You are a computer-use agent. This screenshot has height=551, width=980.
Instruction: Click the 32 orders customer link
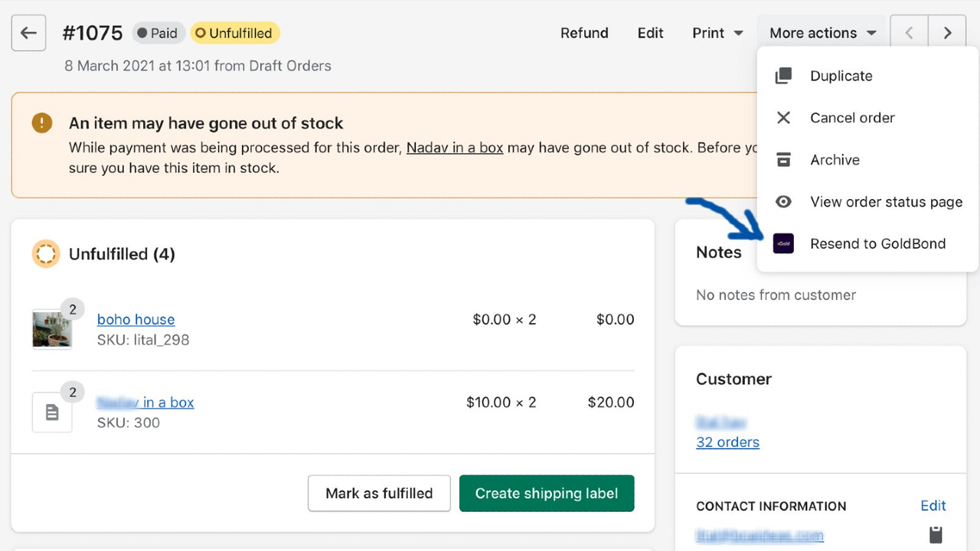point(727,442)
